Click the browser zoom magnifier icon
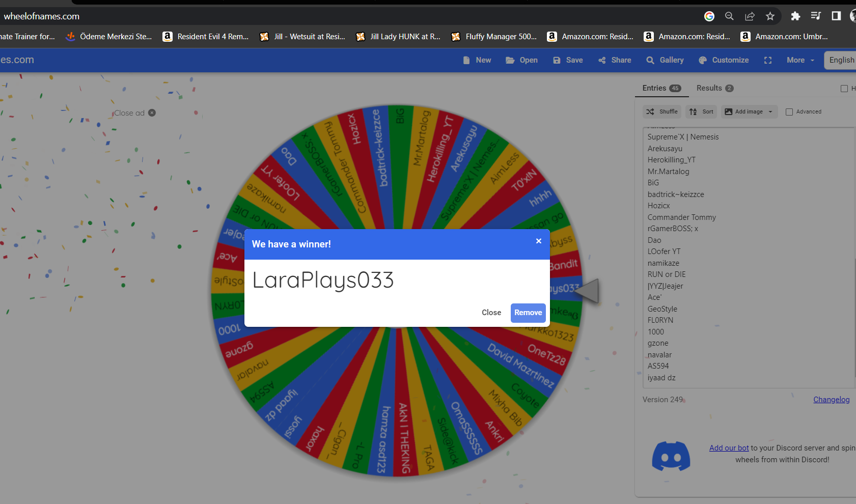Viewport: 856px width, 504px height. (729, 16)
